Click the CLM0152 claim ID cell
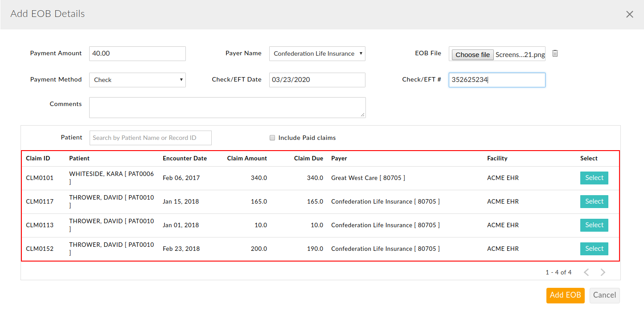This screenshot has height=315, width=644. [40, 249]
